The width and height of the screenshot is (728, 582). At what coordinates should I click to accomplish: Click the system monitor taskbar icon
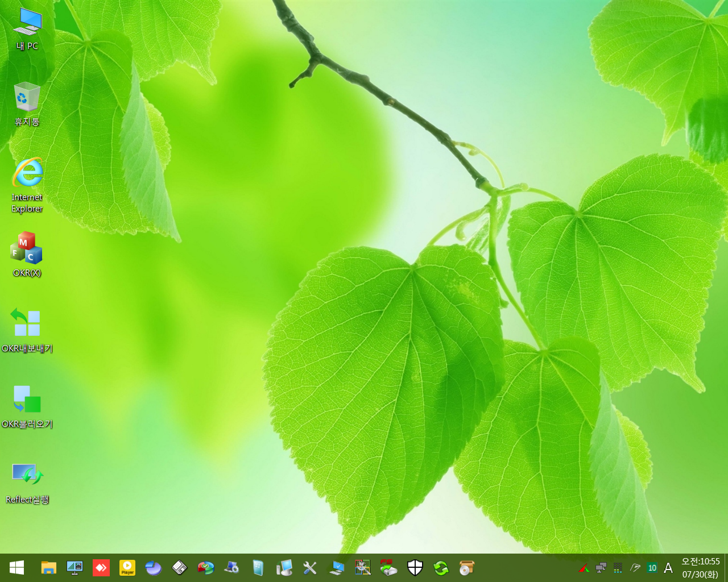pyautogui.click(x=75, y=568)
